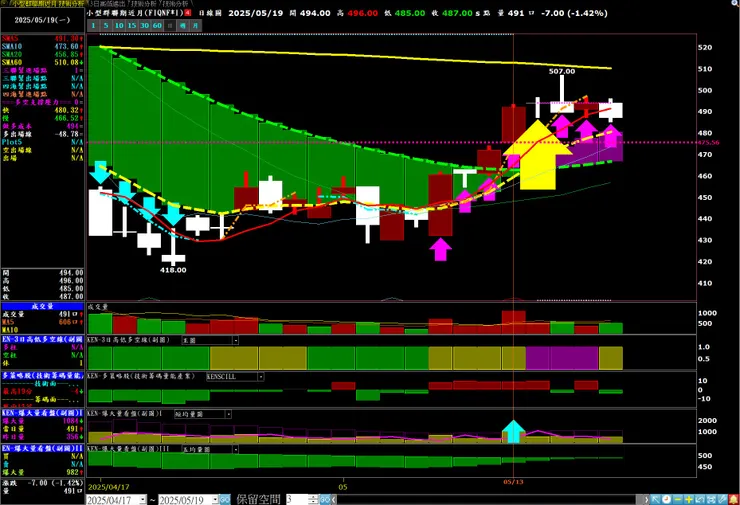Click the SMA60 value in legend

(67, 62)
